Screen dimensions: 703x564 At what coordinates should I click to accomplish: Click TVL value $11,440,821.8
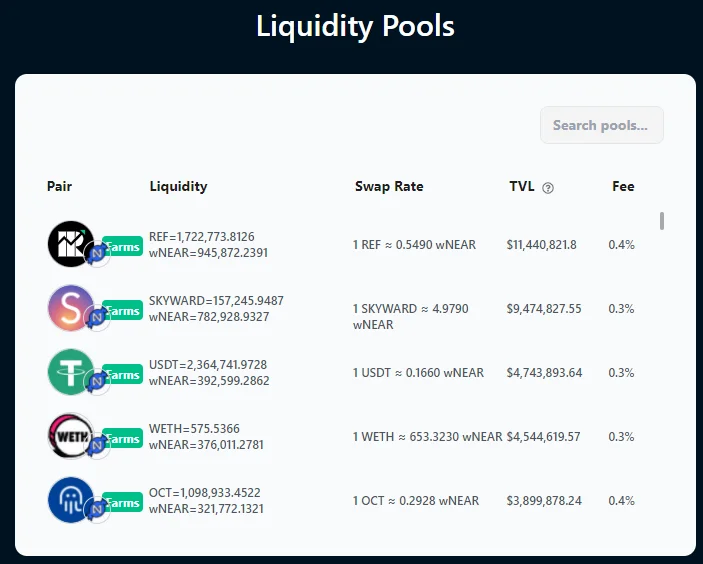pos(542,245)
